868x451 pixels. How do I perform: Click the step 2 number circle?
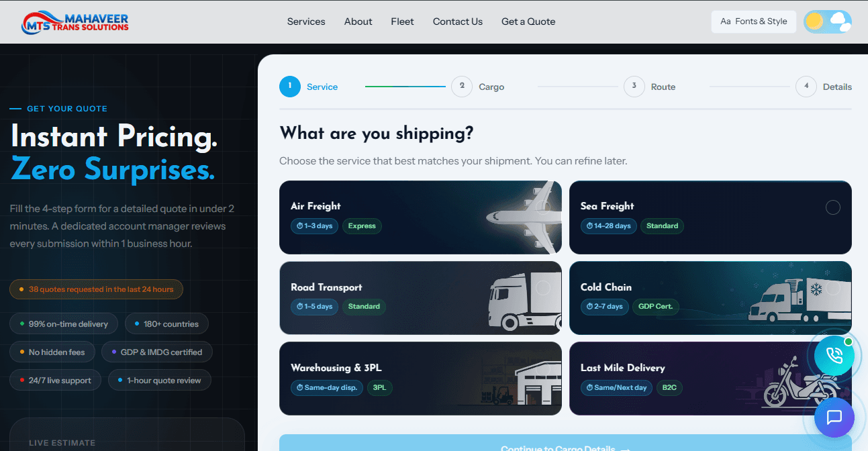(x=462, y=87)
